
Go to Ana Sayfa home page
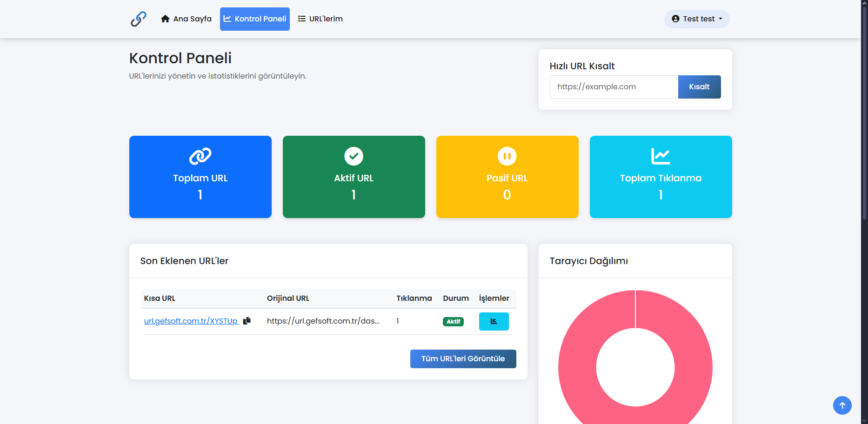[186, 19]
